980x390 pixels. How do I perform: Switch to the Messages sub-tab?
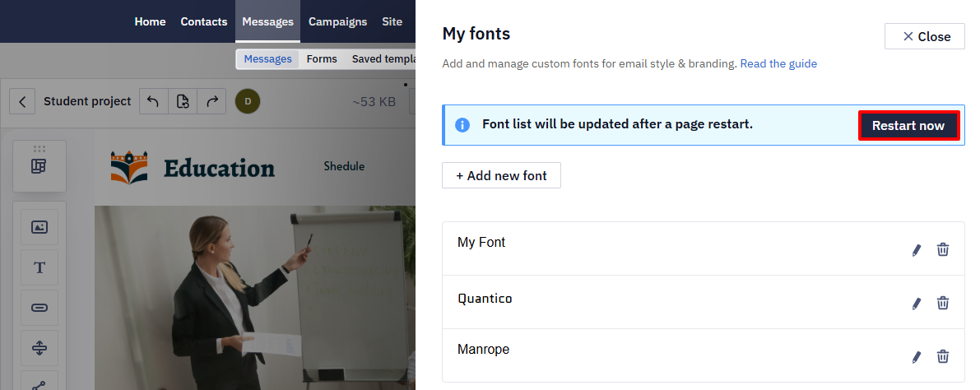(267, 58)
